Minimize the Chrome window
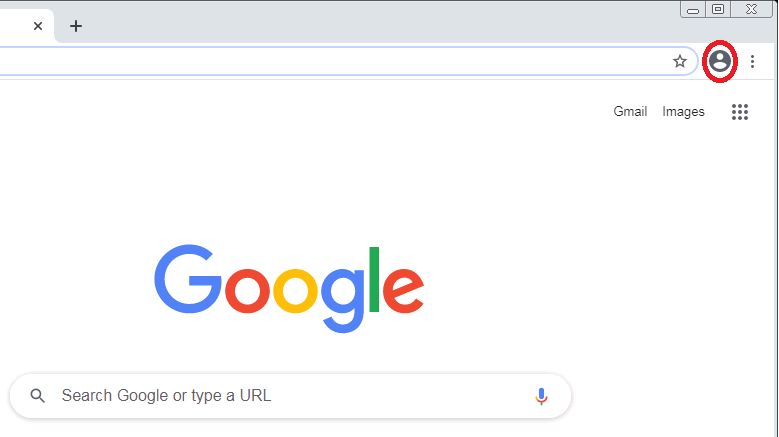The width and height of the screenshot is (779, 437). coord(693,9)
